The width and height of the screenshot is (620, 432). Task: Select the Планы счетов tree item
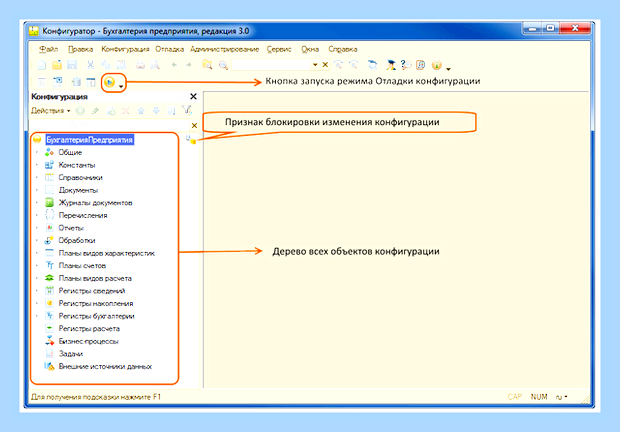82,266
